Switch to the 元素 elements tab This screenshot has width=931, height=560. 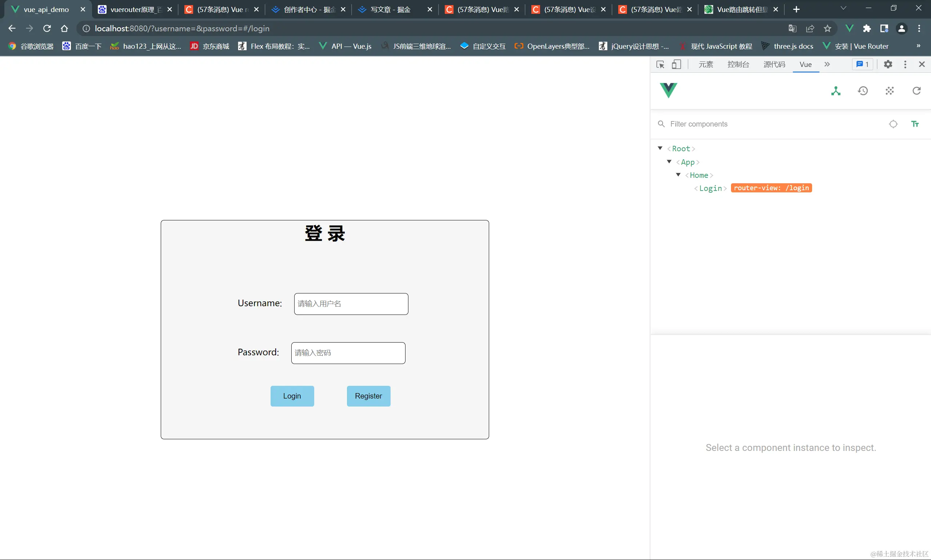click(705, 64)
